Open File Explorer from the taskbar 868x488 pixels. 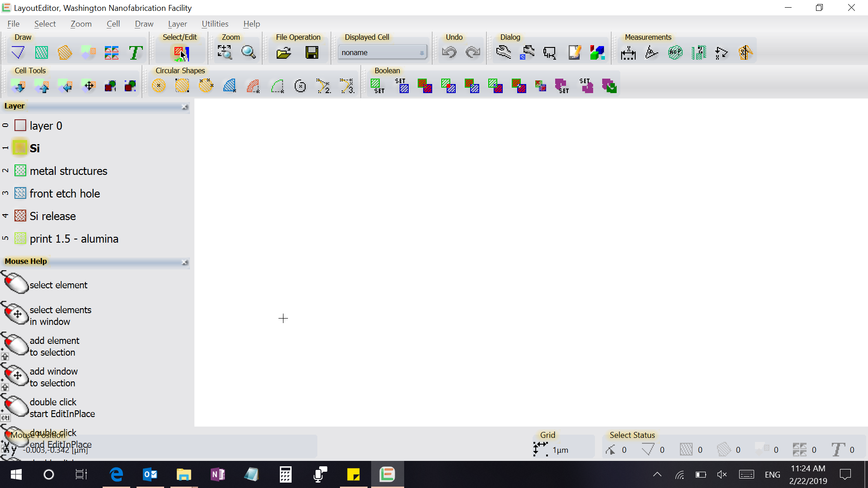click(184, 474)
